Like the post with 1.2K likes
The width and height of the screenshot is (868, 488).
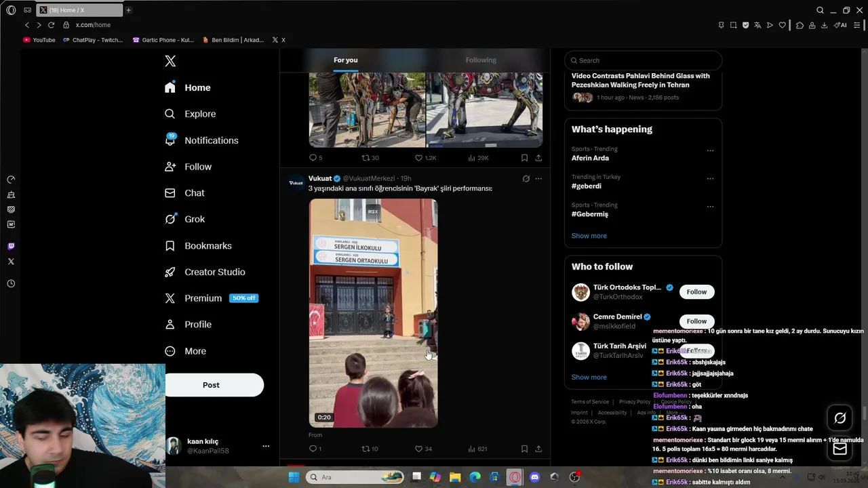[425, 158]
